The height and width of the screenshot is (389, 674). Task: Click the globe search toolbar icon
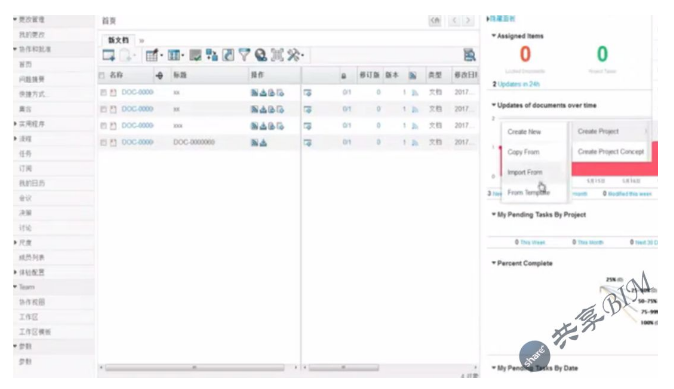click(x=260, y=55)
